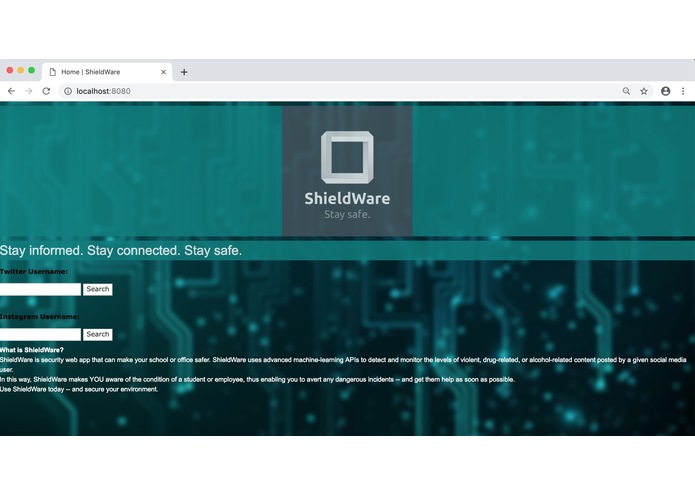
Task: Click the 'Instagram Username:' label
Action: coord(40,317)
